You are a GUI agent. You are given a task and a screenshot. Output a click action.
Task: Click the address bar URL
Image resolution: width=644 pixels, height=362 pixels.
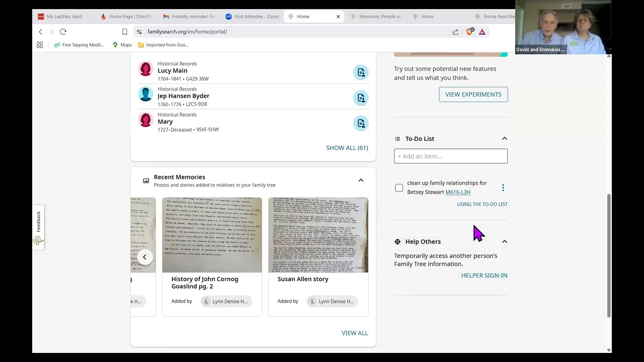187,32
